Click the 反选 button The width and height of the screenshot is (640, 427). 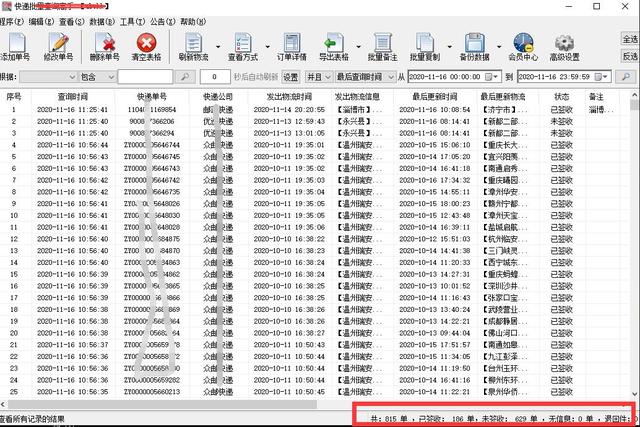630,56
